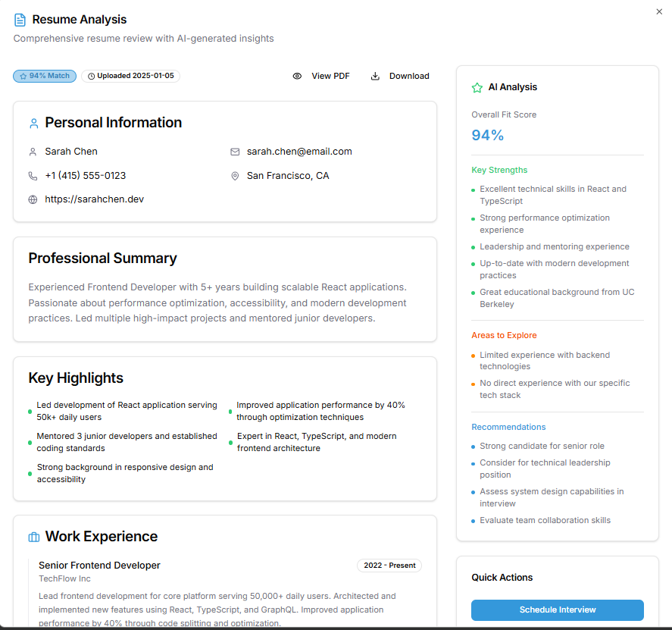Open the https://sarahchen.dev link
This screenshot has height=630, width=672.
point(94,199)
